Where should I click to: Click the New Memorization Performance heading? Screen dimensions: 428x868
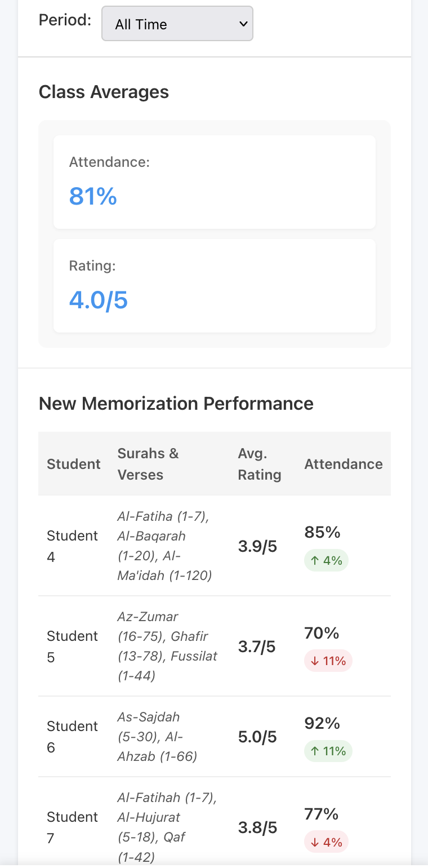coord(176,404)
